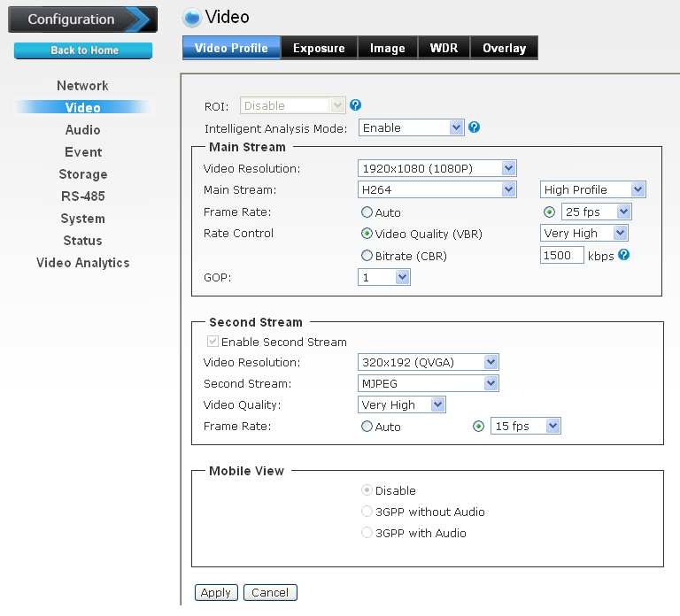The image size is (680, 616).
Task: Click the ROI help question icon
Action: tap(355, 105)
